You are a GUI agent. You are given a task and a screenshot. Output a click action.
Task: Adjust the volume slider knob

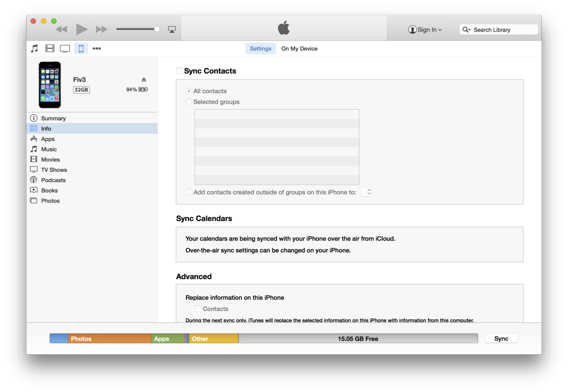tap(157, 29)
